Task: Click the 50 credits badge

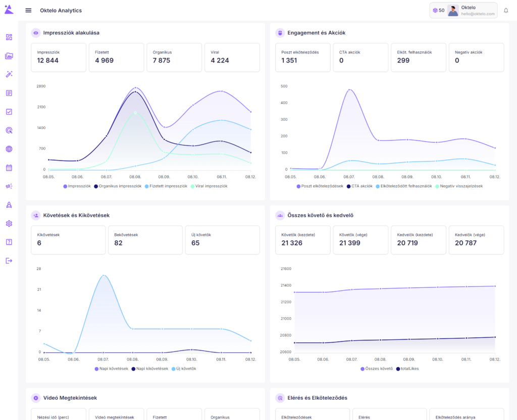Action: [x=438, y=11]
